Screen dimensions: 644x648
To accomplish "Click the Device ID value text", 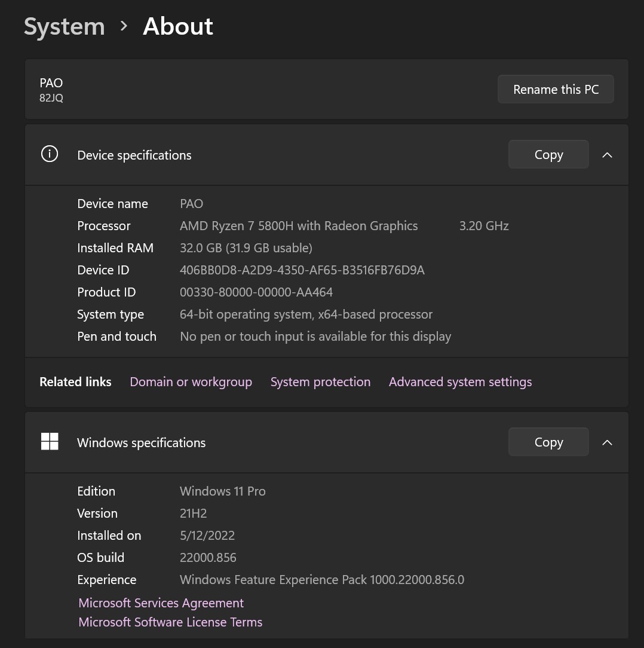I will click(x=302, y=270).
